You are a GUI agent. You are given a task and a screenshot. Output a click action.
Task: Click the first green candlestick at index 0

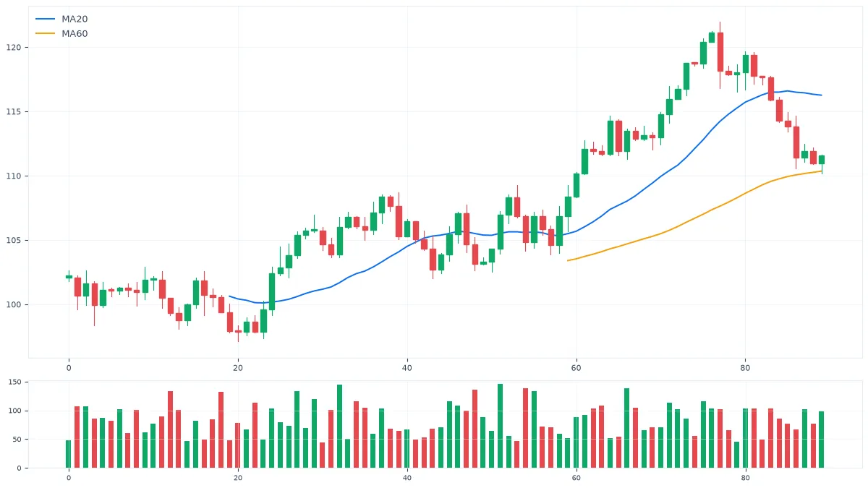point(69,276)
